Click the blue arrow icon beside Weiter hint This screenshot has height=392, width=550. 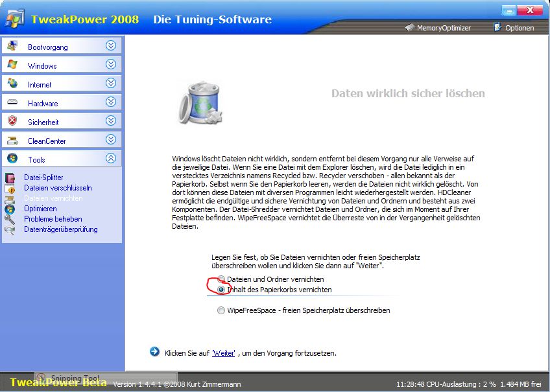154,351
